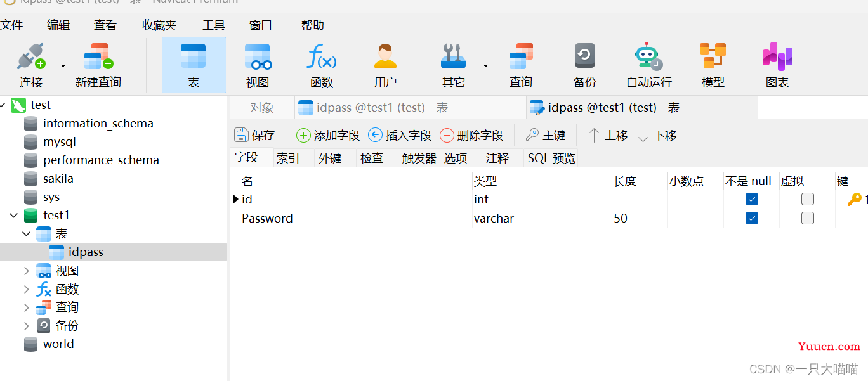Switch to the 外键 tab
The width and height of the screenshot is (868, 381).
pos(330,158)
